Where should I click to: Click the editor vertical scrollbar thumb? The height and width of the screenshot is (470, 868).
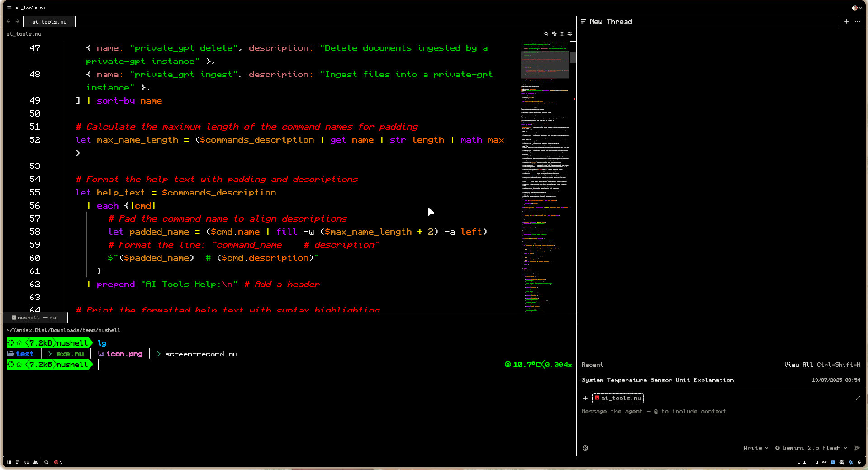[x=573, y=57]
